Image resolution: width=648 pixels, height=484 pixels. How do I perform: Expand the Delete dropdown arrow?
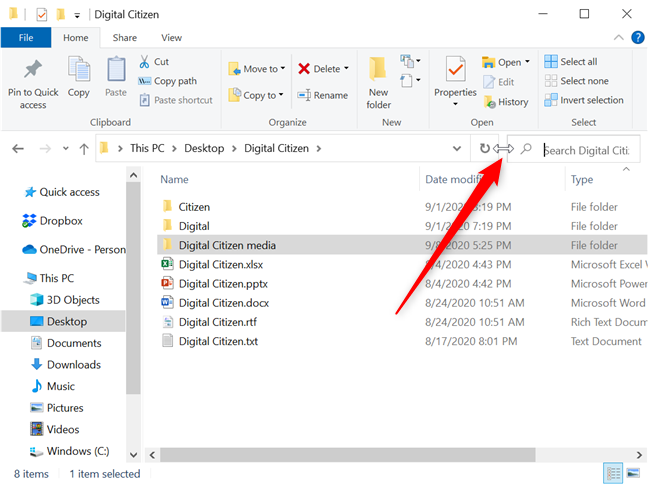(346, 68)
